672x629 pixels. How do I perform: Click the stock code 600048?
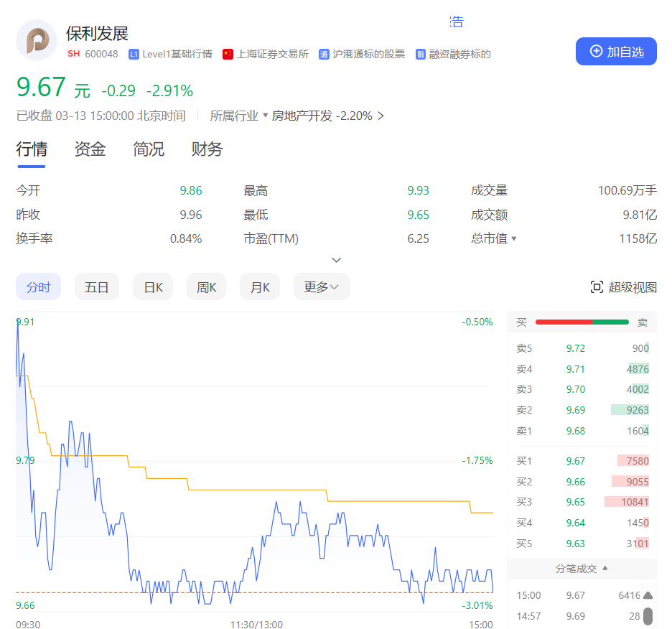pos(101,54)
